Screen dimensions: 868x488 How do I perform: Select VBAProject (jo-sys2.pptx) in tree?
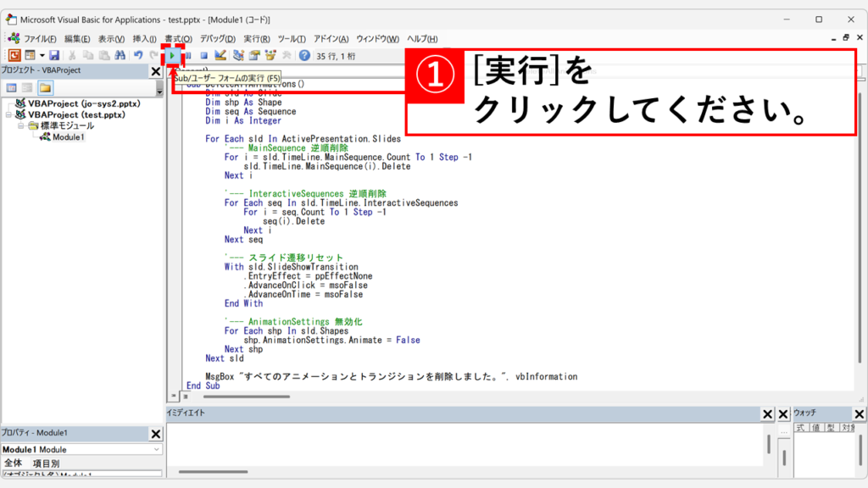point(84,103)
